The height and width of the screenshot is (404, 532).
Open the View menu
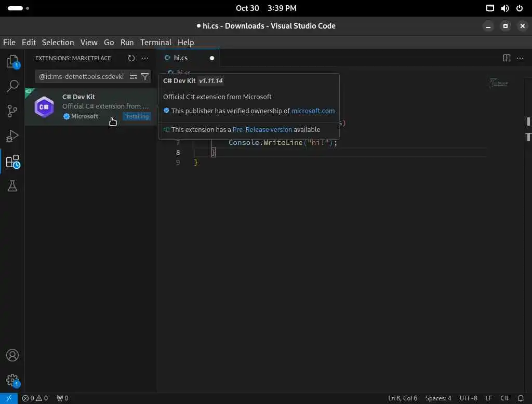coord(89,43)
